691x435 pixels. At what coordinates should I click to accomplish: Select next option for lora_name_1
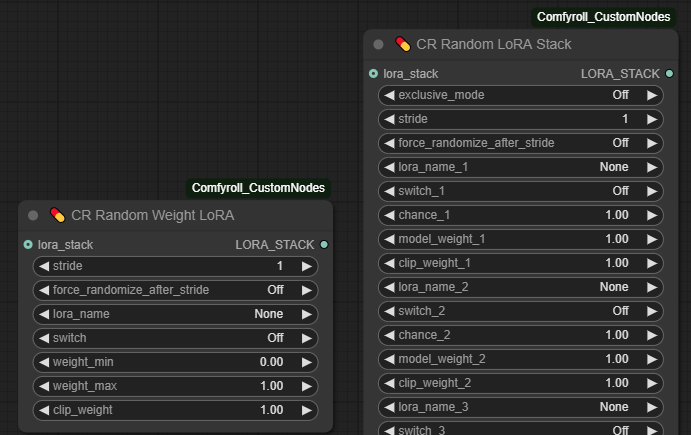[x=652, y=167]
